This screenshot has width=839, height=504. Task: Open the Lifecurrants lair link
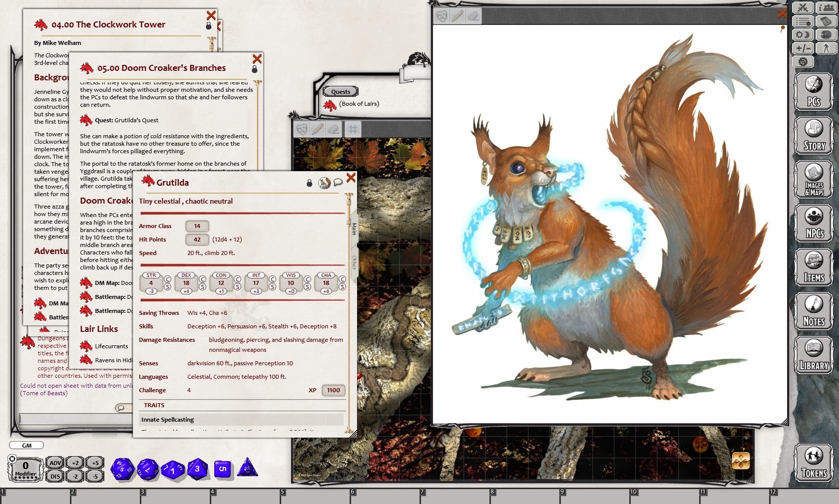click(x=112, y=346)
